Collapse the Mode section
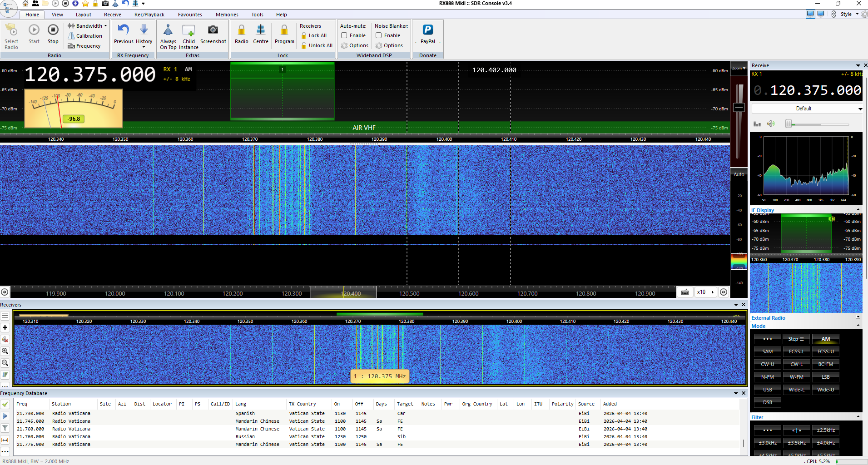 858,326
